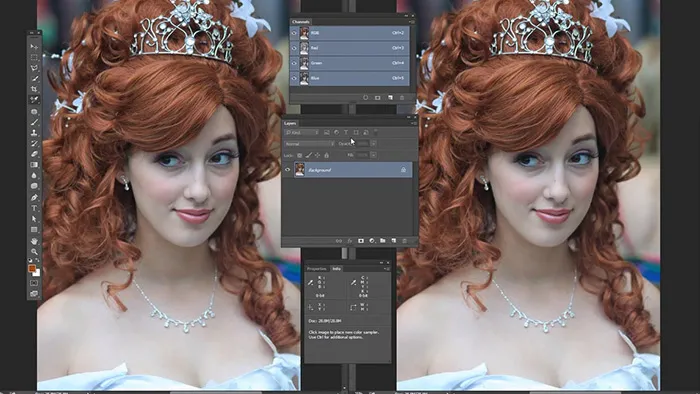This screenshot has height=394, width=700.
Task: Select the History Brush tool
Action: pos(34,144)
